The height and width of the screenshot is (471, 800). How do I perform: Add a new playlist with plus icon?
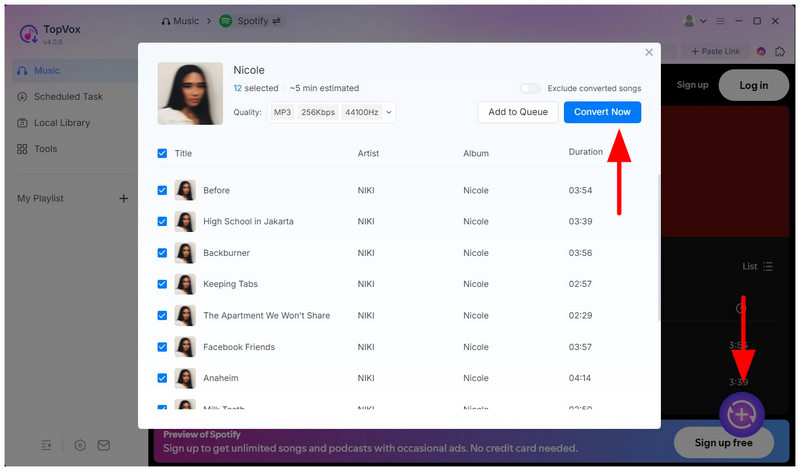pyautogui.click(x=123, y=198)
